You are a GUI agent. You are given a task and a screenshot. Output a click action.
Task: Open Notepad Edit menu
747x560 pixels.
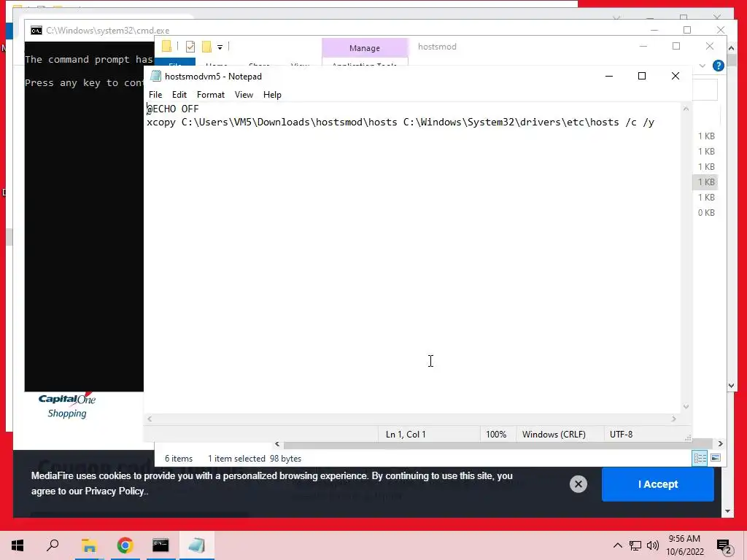tap(179, 94)
